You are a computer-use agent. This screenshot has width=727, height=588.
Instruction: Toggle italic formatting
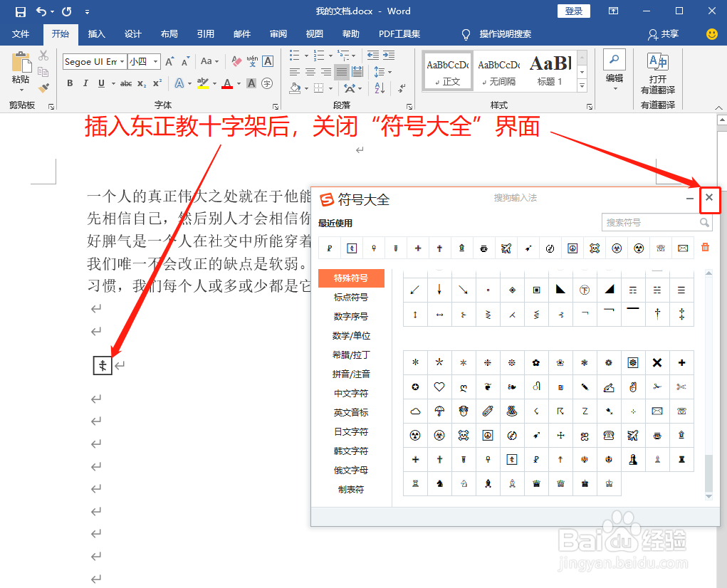click(x=85, y=83)
